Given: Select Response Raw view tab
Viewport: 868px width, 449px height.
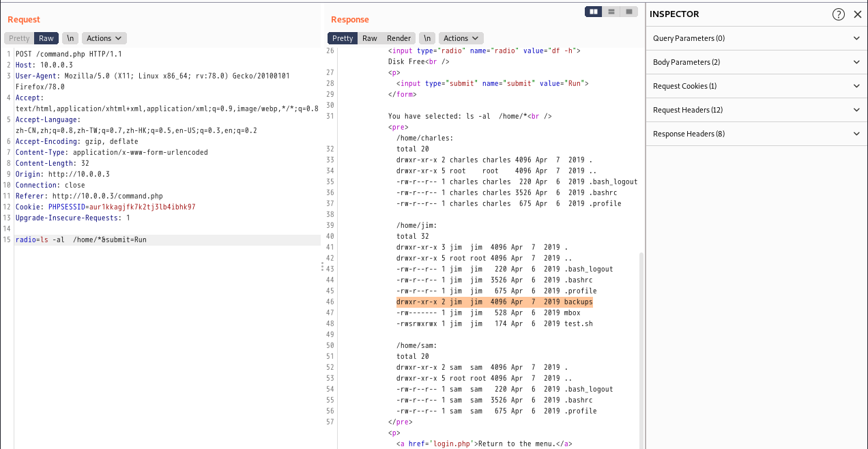Looking at the screenshot, I should [x=370, y=38].
